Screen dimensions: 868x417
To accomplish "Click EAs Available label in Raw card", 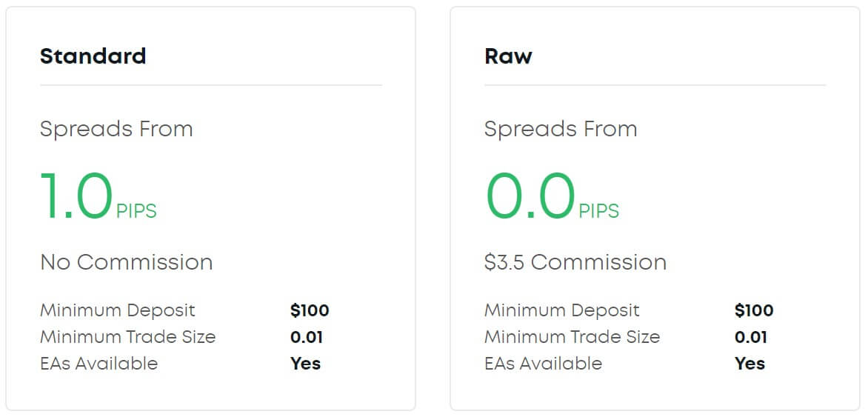I will (x=544, y=363).
